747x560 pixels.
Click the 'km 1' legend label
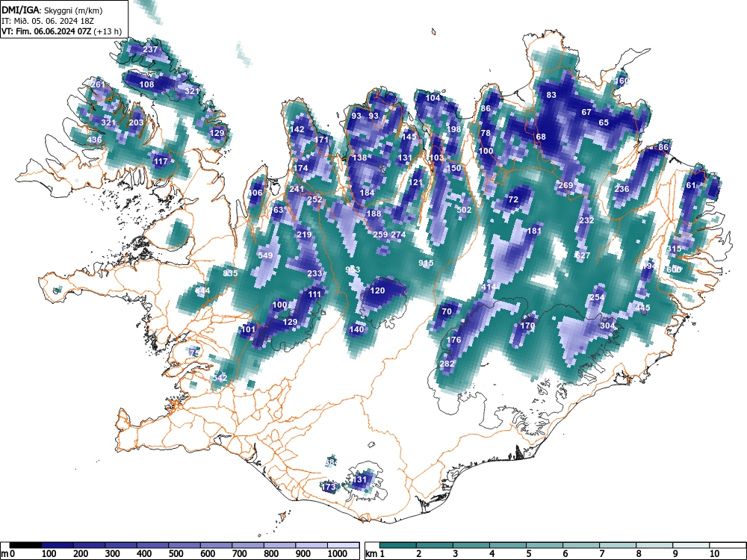tap(374, 554)
